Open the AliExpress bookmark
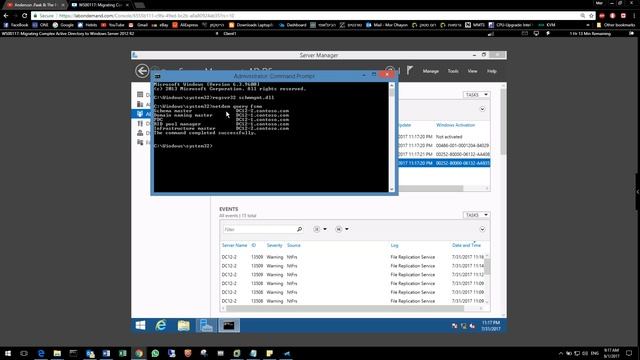The width and height of the screenshot is (640, 360). pos(185,25)
